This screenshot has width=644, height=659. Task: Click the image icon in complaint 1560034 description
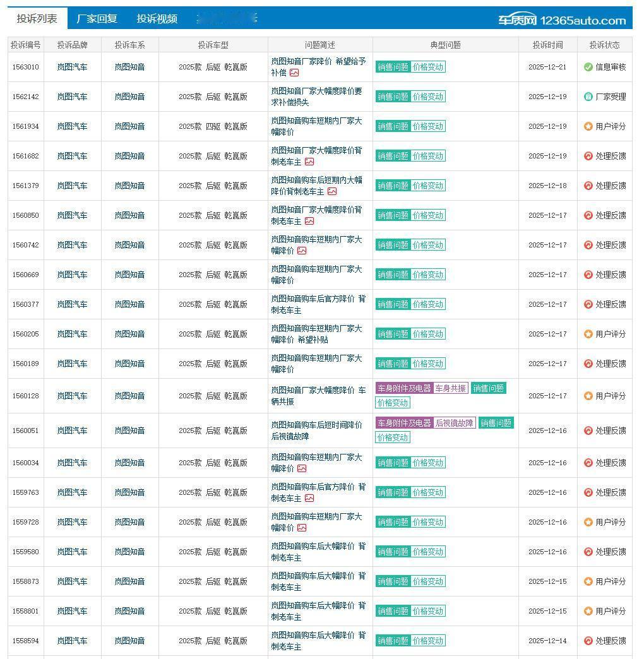(302, 468)
